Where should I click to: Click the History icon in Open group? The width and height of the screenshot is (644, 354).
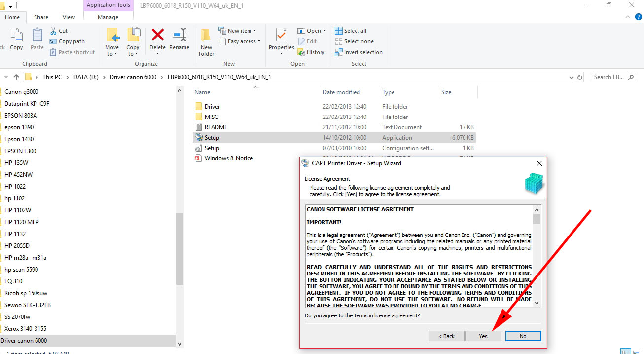coord(302,52)
